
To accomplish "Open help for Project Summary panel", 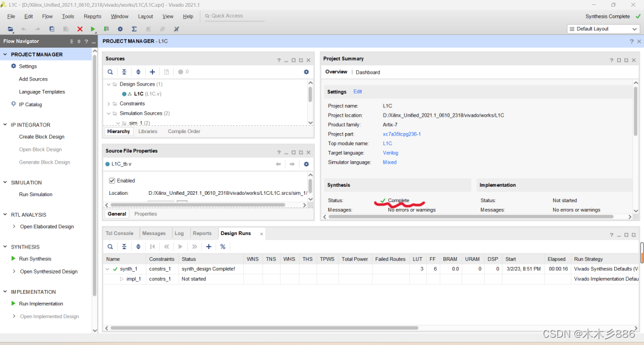I will pyautogui.click(x=611, y=60).
